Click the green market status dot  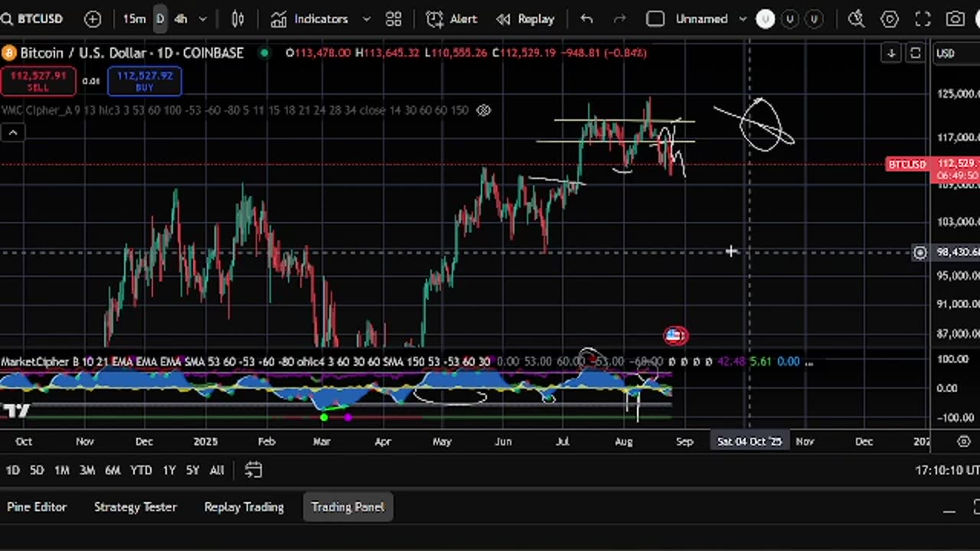coord(264,53)
